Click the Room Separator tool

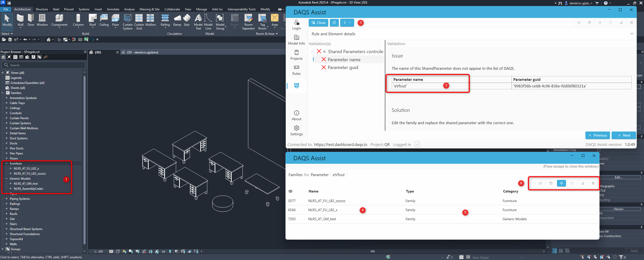click(248, 21)
